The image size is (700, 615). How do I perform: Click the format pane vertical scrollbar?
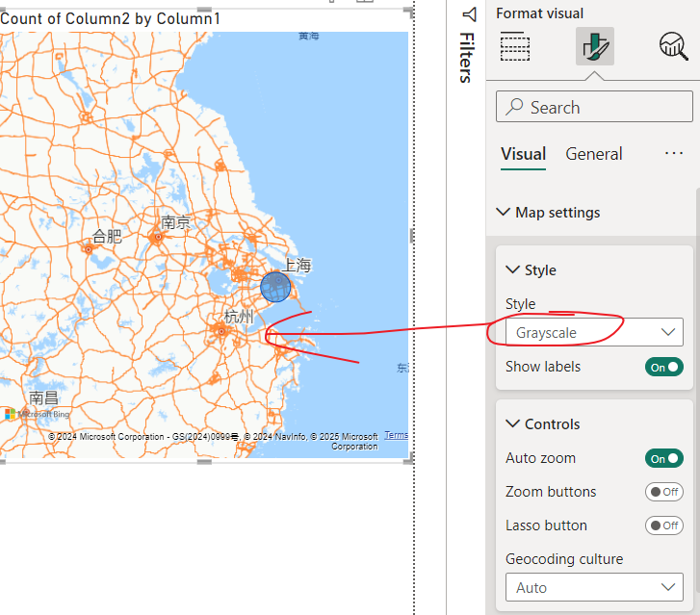point(697,391)
